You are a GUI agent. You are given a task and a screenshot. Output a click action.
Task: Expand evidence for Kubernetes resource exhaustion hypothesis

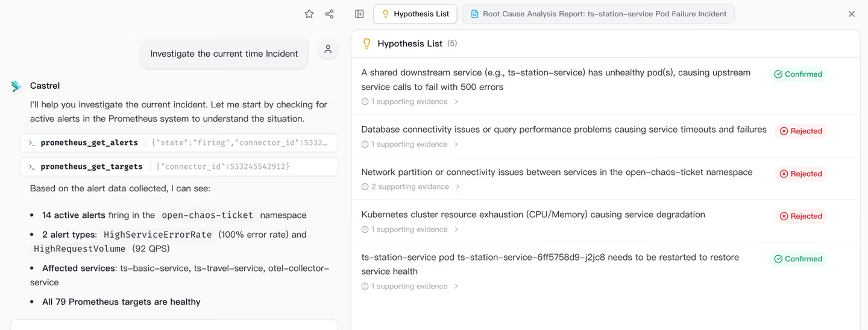[x=410, y=230]
